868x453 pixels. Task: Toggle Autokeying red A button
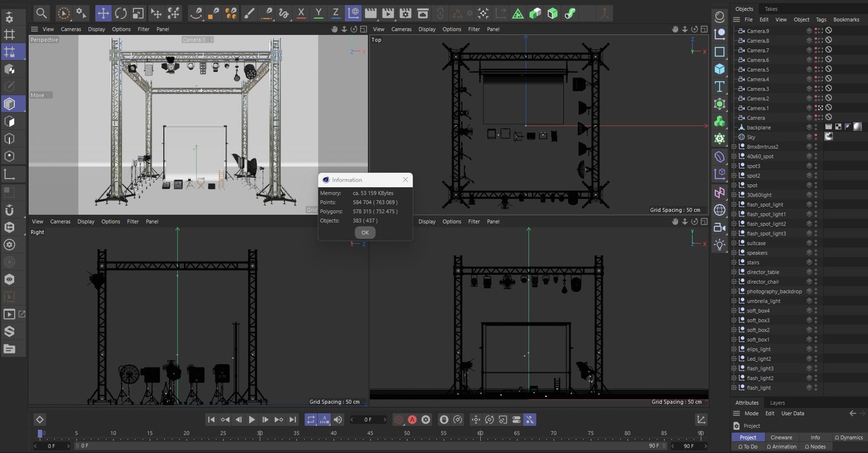pyautogui.click(x=412, y=420)
